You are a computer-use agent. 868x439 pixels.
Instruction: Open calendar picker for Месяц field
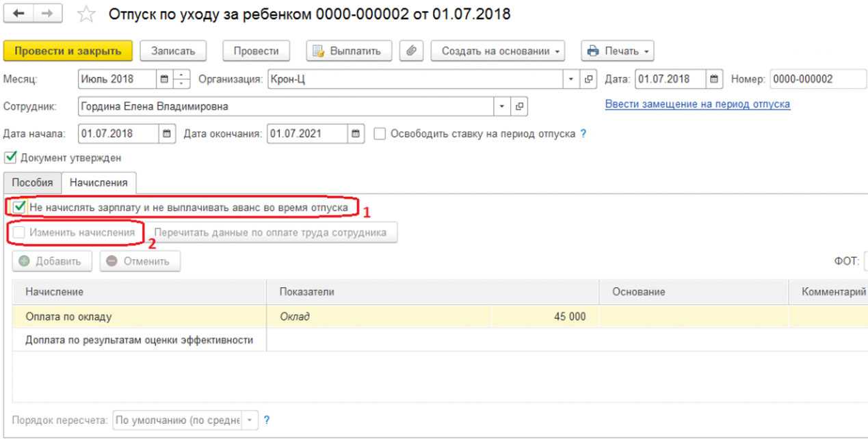point(164,79)
